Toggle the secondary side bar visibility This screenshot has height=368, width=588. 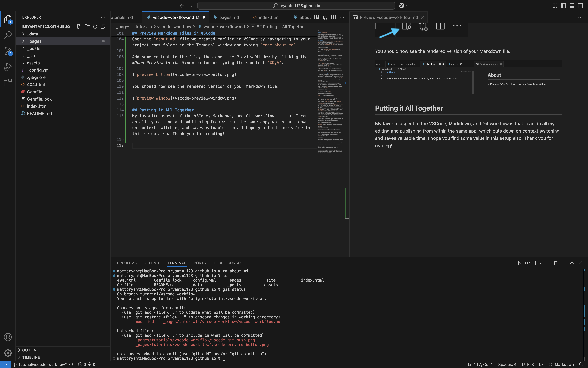(580, 6)
